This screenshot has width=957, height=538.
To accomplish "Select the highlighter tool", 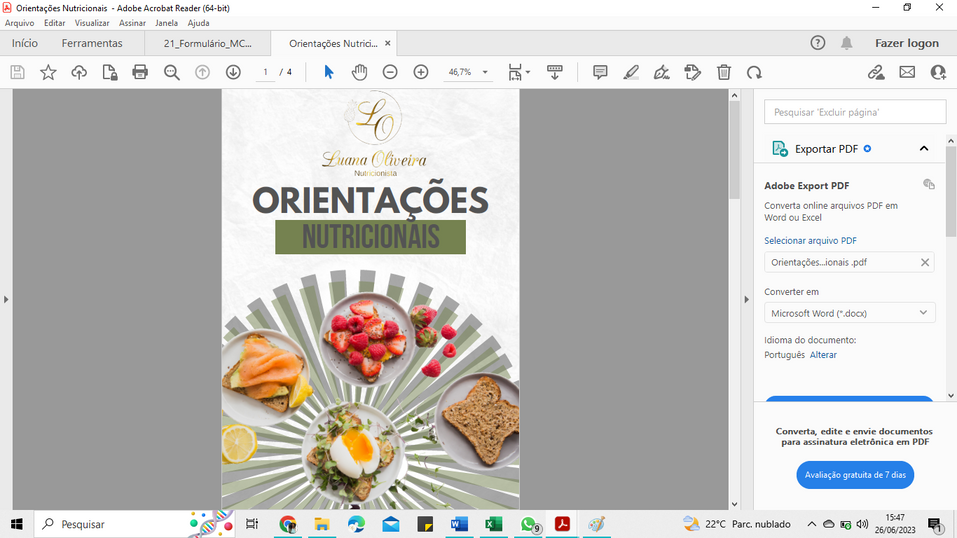I will [631, 72].
